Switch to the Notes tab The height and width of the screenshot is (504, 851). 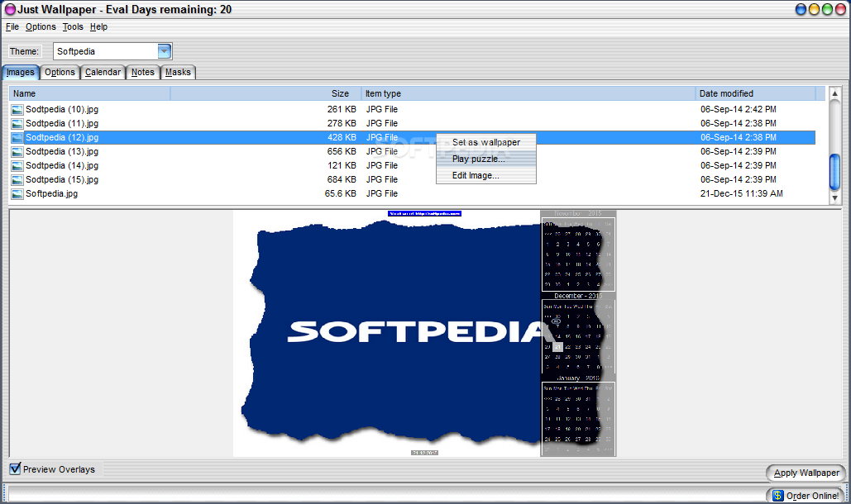point(143,72)
